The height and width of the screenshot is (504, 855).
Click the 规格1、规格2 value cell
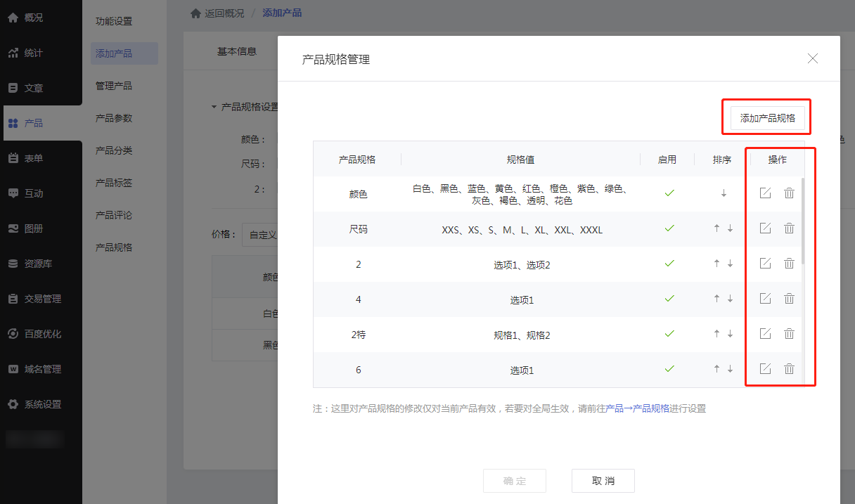click(522, 335)
